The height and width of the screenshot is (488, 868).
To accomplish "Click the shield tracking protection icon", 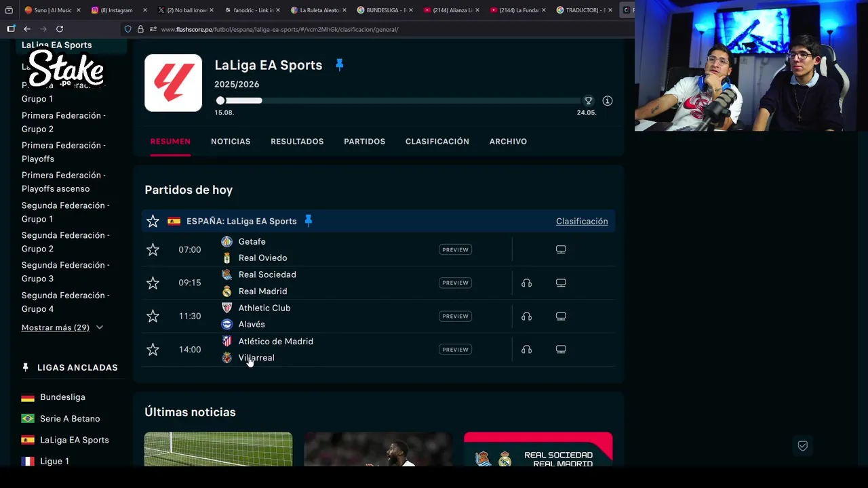I will (x=127, y=29).
